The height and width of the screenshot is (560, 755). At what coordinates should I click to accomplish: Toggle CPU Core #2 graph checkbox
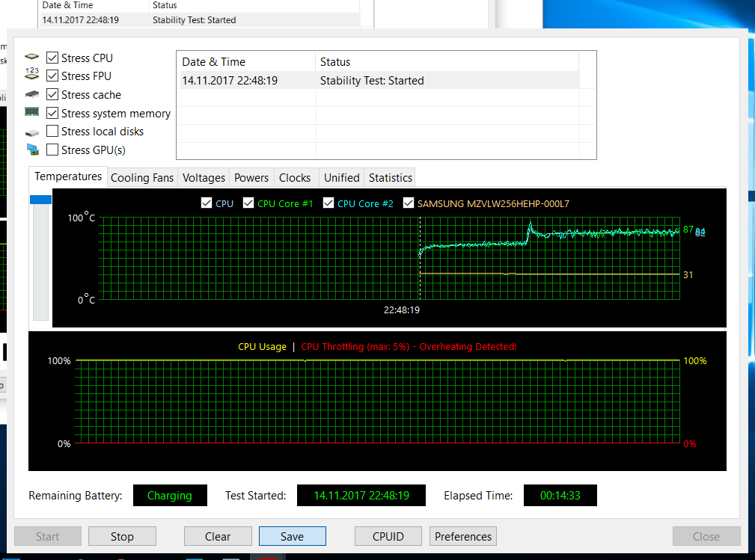[x=328, y=203]
